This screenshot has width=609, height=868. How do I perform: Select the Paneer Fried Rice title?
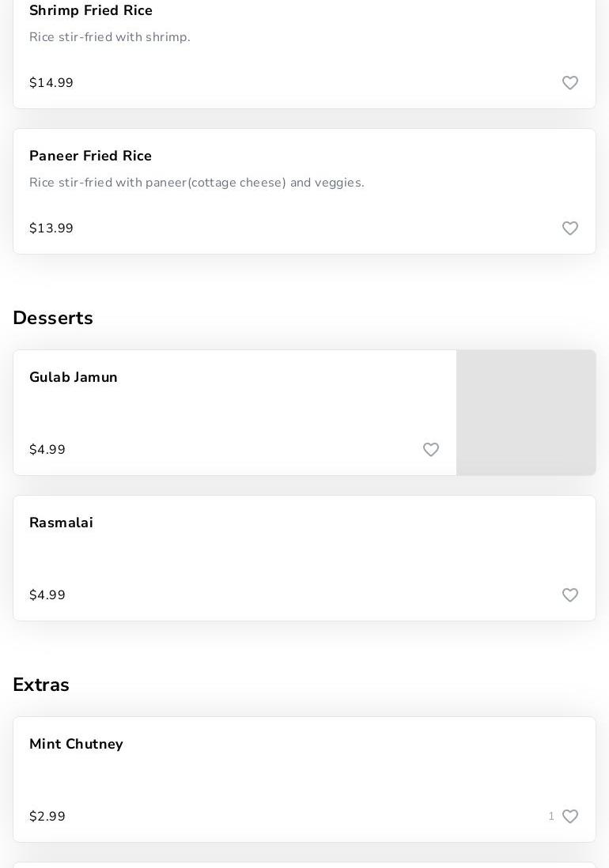(90, 156)
